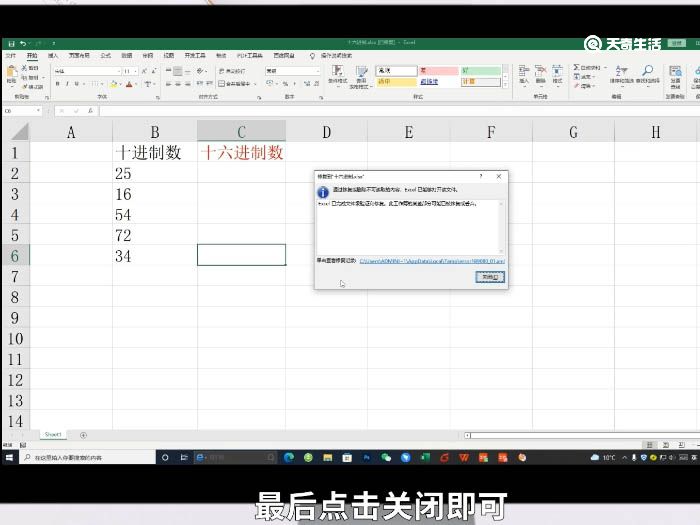Select cell B2 containing 25
The image size is (700, 525).
click(154, 173)
